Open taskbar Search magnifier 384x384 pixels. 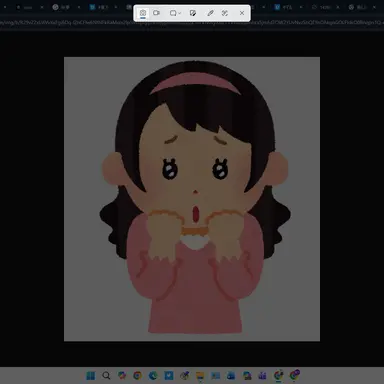106,376
